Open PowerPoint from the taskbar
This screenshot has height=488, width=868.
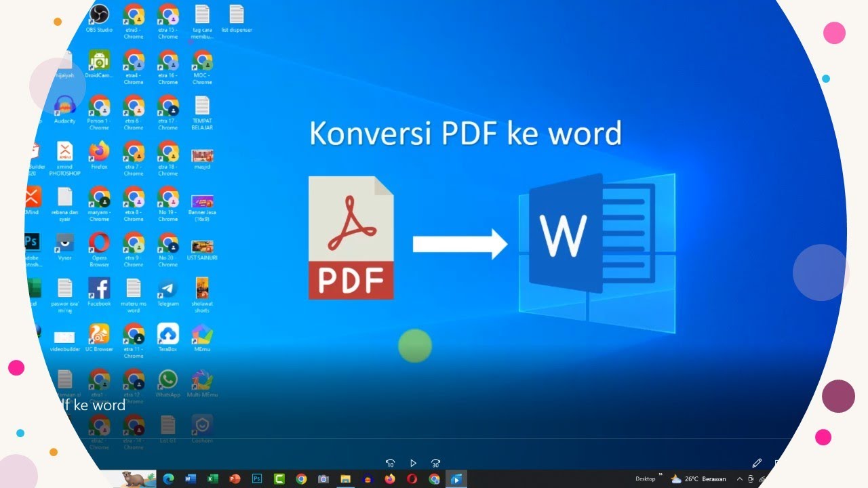[235, 479]
